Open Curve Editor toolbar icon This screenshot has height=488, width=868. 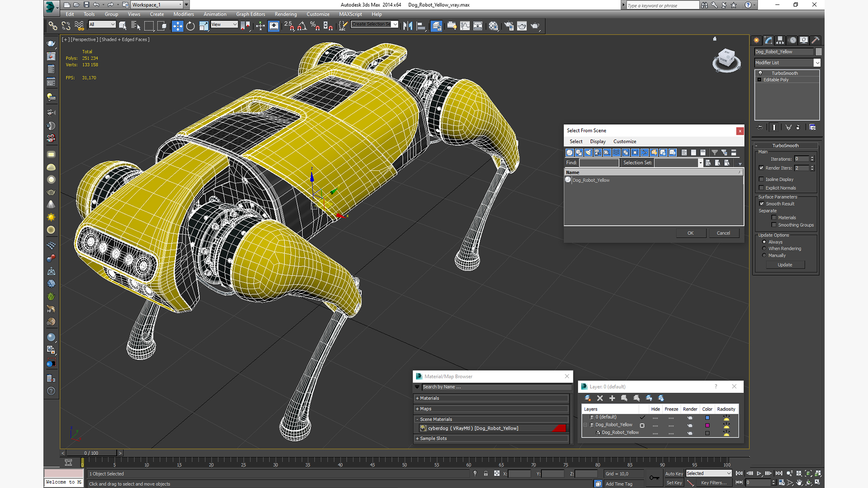point(465,26)
